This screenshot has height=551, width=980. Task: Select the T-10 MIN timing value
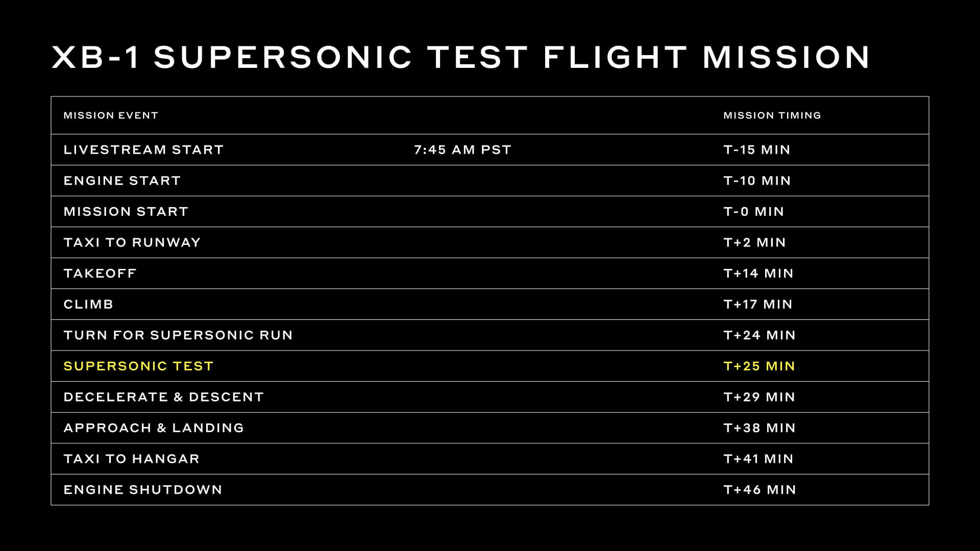(x=757, y=181)
